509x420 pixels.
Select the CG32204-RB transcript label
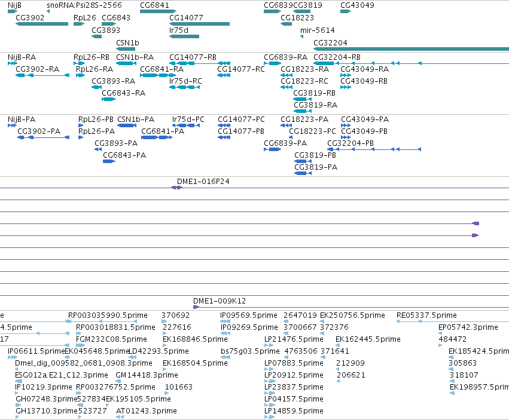pyautogui.click(x=337, y=57)
